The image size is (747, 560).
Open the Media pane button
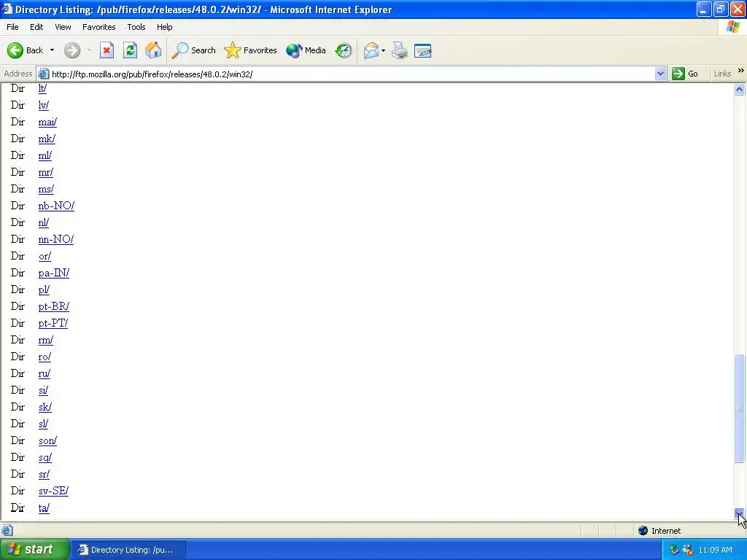click(x=306, y=50)
